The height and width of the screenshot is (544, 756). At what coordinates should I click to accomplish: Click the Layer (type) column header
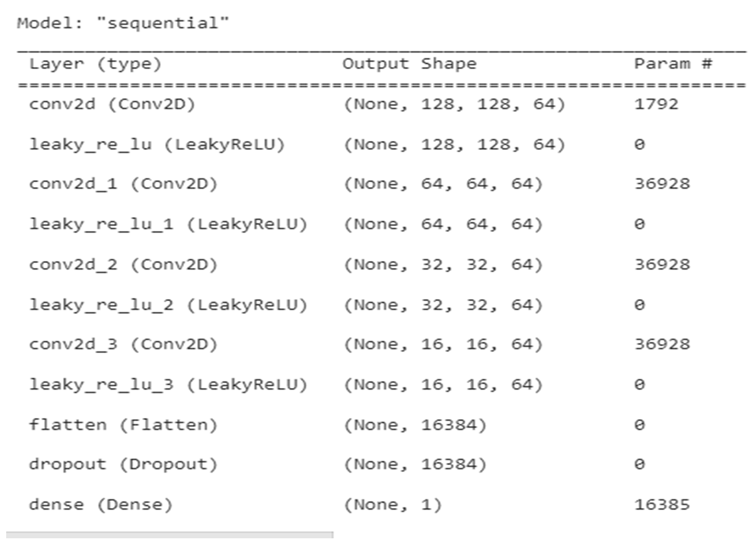click(95, 64)
